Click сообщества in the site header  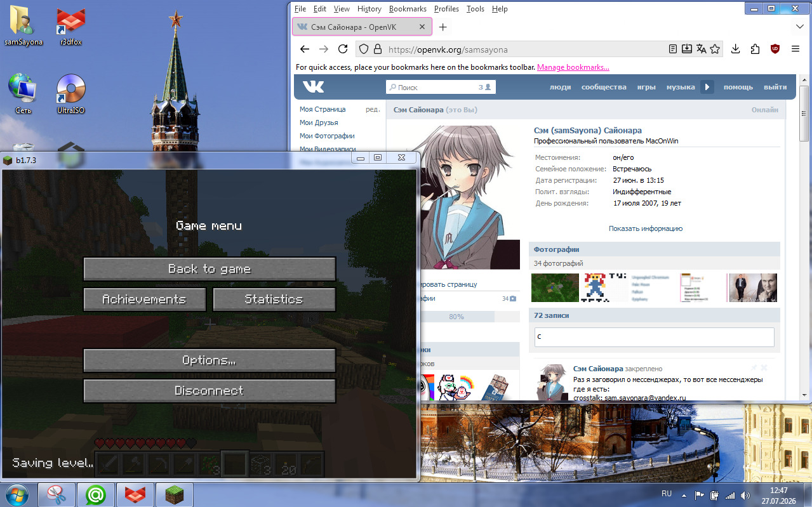[604, 87]
